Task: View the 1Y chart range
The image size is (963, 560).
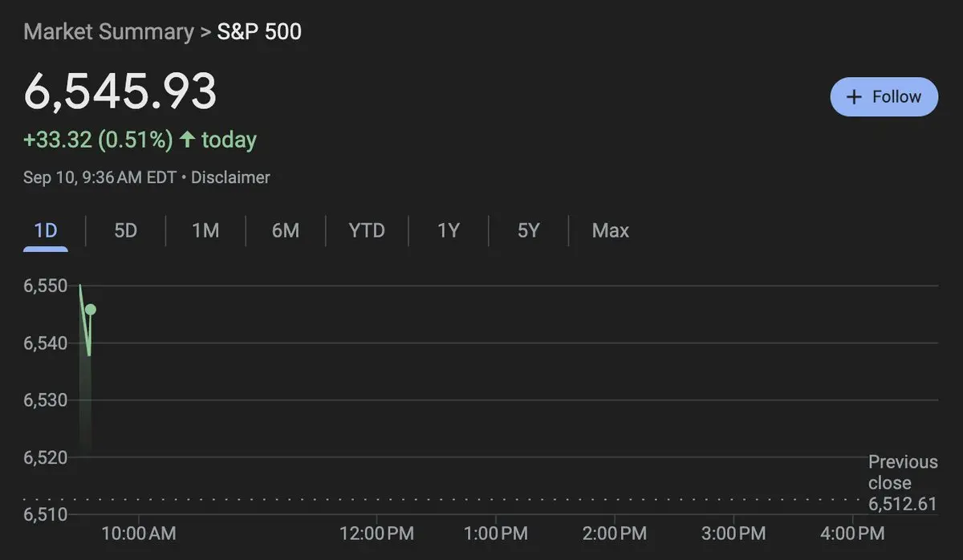Action: pyautogui.click(x=449, y=231)
